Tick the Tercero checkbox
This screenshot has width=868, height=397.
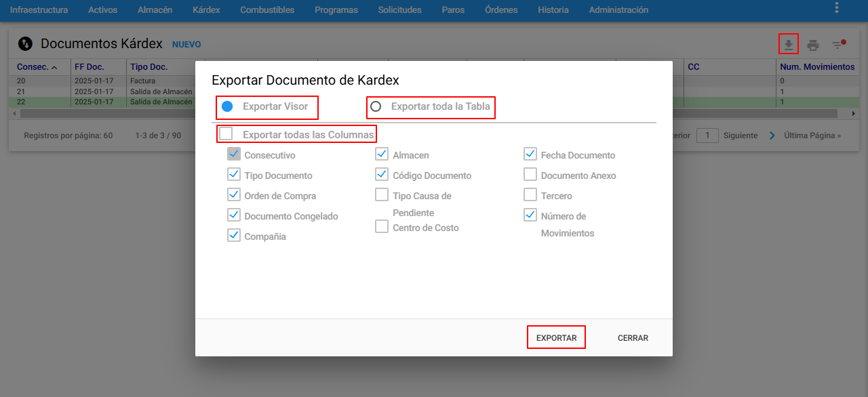click(x=530, y=195)
